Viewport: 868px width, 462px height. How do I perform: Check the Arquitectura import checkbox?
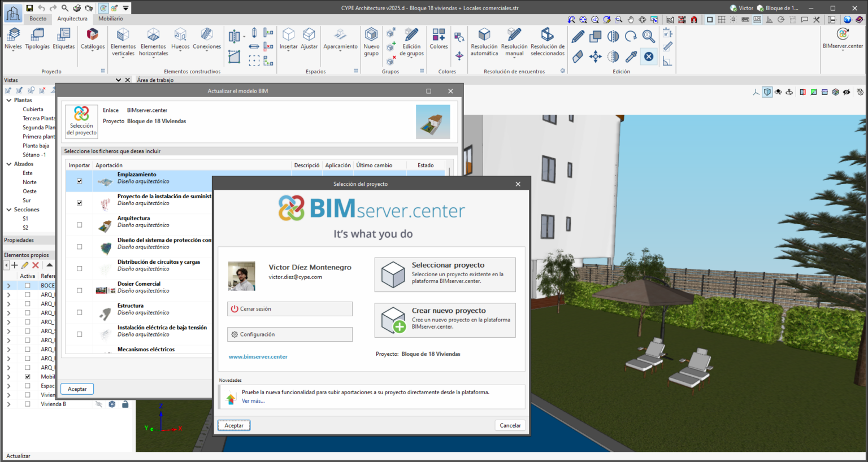(80, 225)
